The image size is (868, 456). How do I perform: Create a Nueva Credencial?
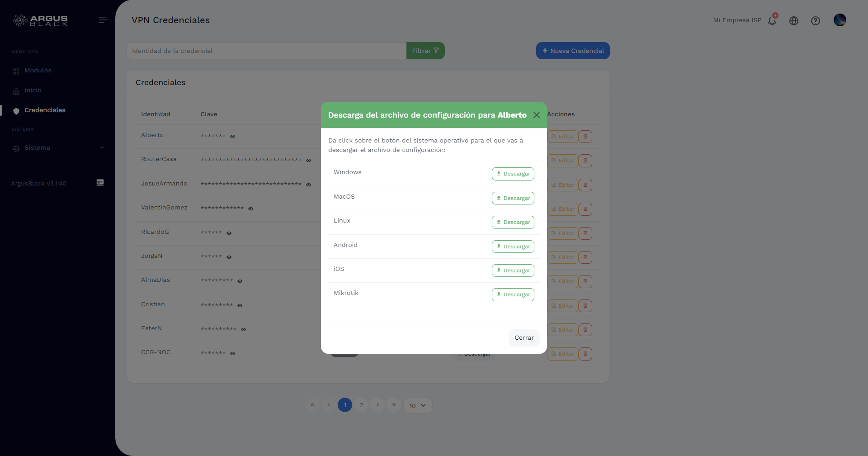pos(573,51)
